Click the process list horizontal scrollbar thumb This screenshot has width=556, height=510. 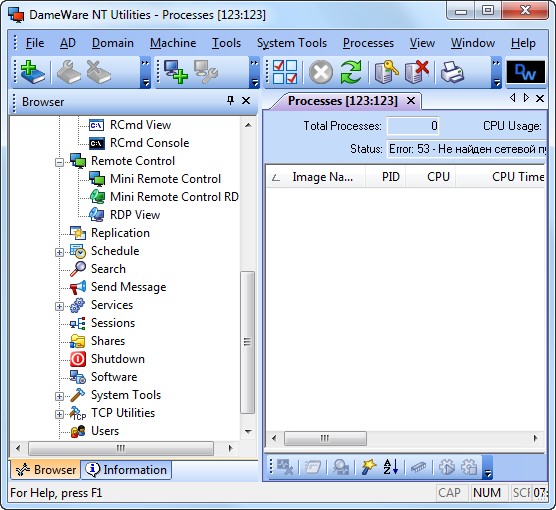tap(325, 438)
